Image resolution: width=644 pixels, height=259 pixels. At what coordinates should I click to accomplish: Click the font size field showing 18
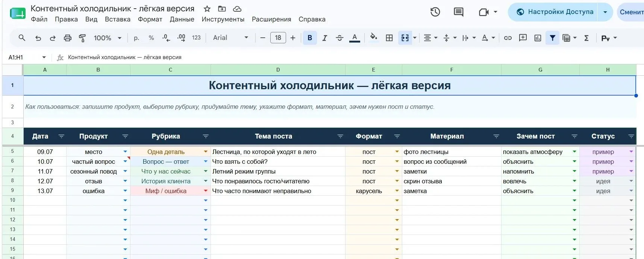(278, 38)
